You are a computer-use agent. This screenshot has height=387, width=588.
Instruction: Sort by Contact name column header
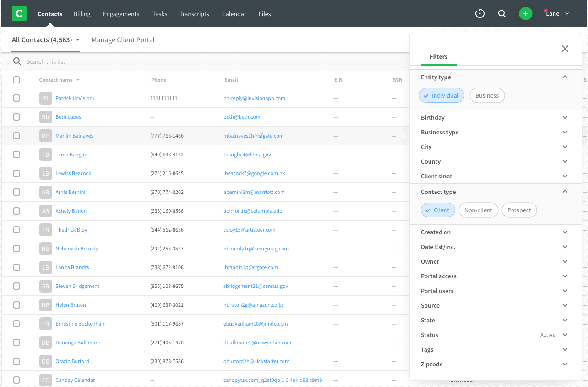coord(60,80)
